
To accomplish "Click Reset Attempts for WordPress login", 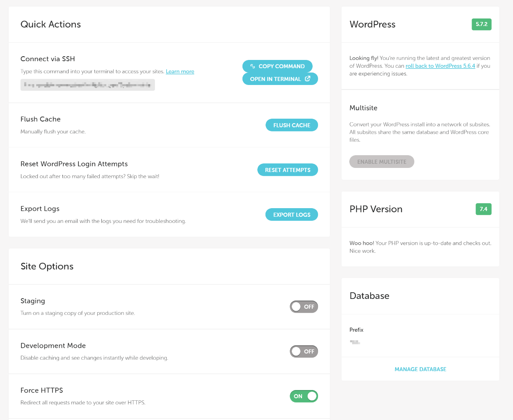I will pos(287,170).
